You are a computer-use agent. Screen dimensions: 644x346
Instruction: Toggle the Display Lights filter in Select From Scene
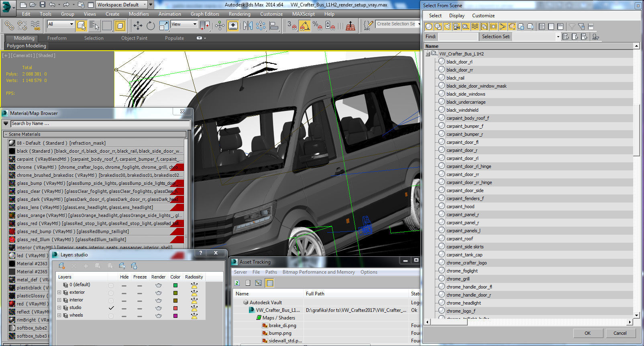tap(447, 27)
